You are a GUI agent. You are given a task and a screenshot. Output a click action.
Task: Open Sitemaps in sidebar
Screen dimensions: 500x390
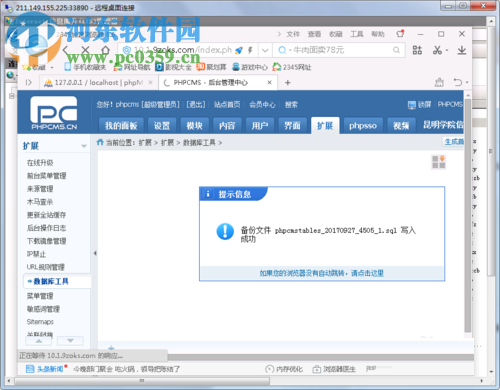tap(40, 322)
